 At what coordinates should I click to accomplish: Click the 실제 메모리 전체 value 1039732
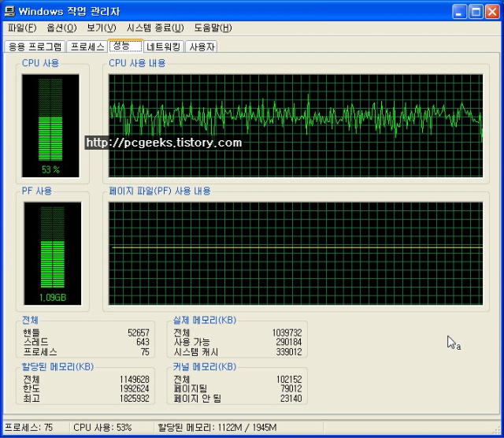click(287, 332)
